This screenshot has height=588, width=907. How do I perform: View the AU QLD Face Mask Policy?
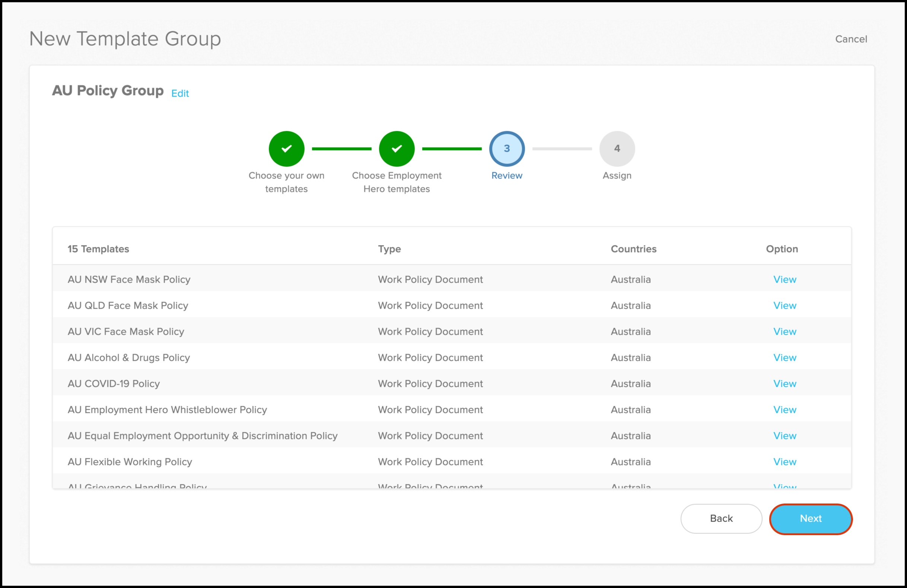[x=784, y=306]
